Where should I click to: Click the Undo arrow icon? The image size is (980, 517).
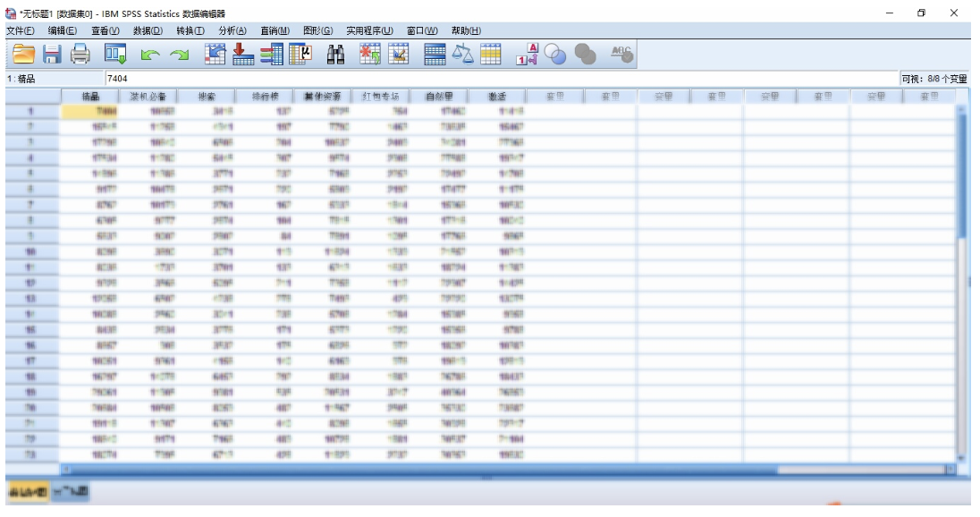tap(149, 55)
